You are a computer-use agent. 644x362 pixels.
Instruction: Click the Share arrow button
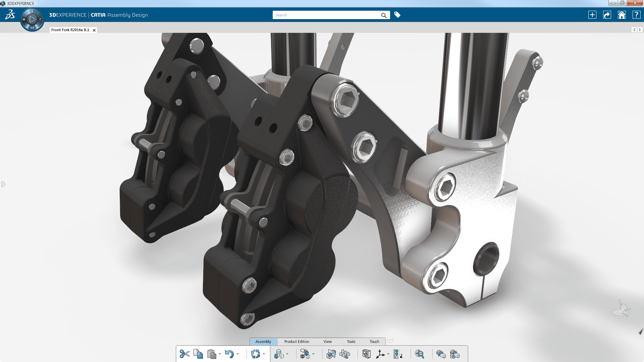pyautogui.click(x=607, y=15)
